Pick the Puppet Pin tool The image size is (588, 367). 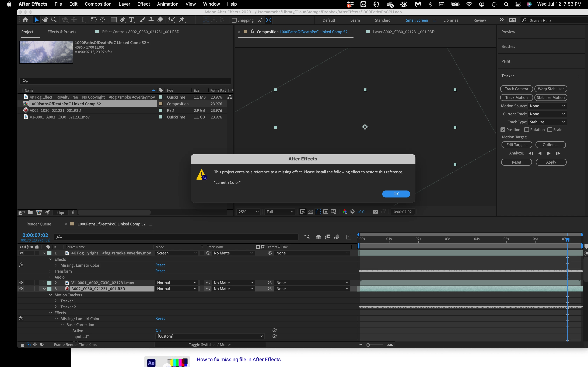tap(182, 20)
